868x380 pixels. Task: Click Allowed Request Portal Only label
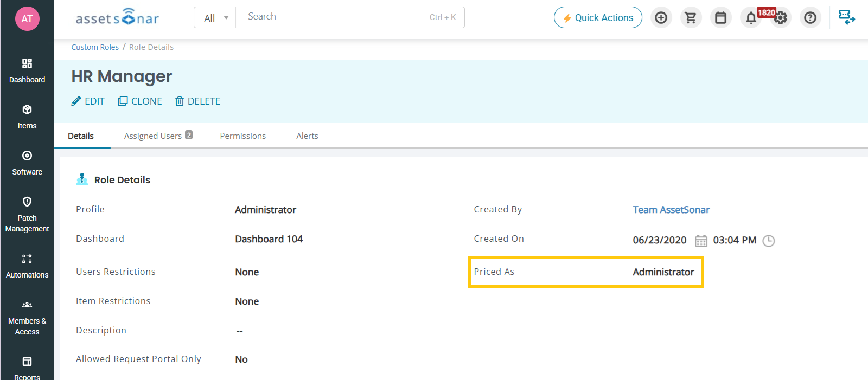[138, 359]
